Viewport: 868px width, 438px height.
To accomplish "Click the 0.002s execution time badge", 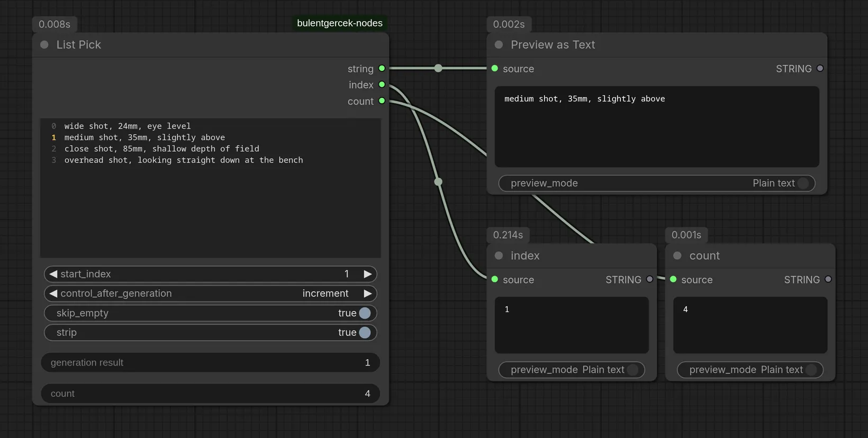I will pyautogui.click(x=509, y=24).
